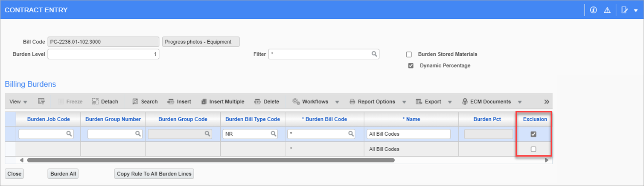Sort by Exclusion column header
The image size is (644, 186).
[x=535, y=119]
